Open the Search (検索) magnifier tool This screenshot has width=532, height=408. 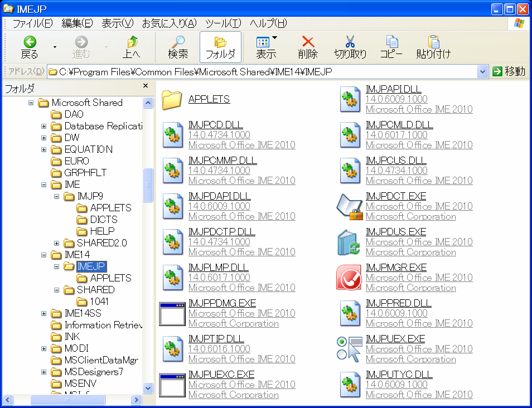[178, 47]
